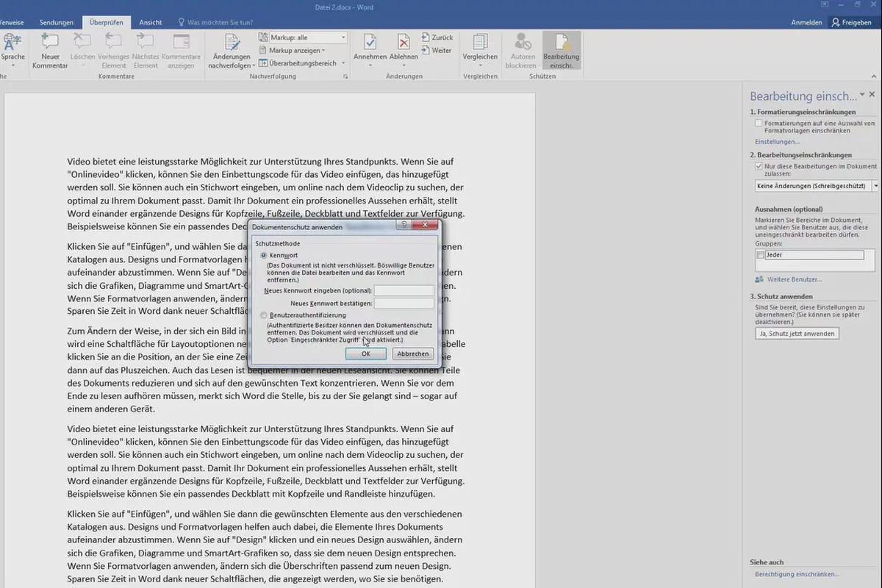Add a comment with Neuer Kommentar
Viewport: 882px width, 588px height.
(x=50, y=51)
